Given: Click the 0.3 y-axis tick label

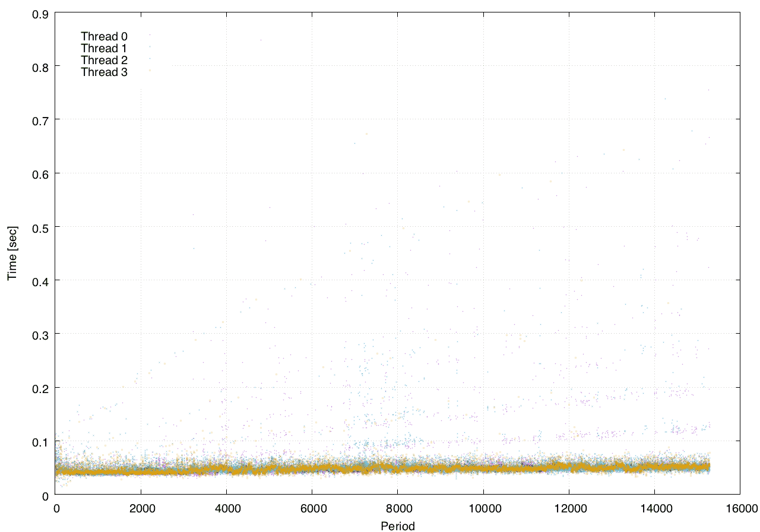Looking at the screenshot, I should click(41, 334).
